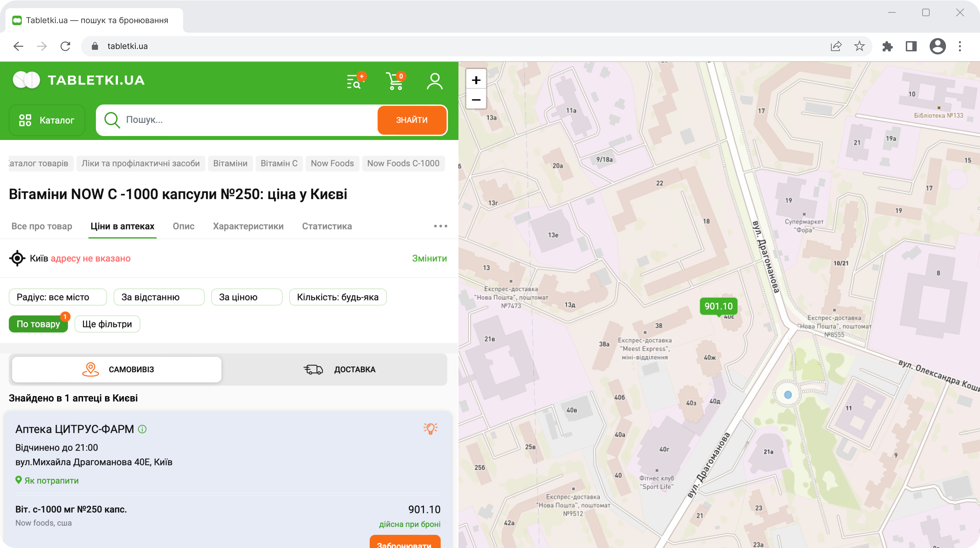Click the geolocation target icon near Київ
This screenshot has width=980, height=548.
(x=17, y=258)
